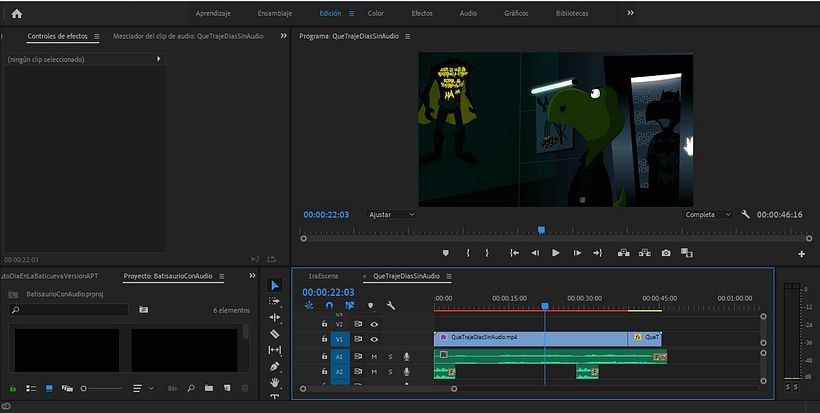Toggle lock on track A1
The image size is (820, 413).
[x=324, y=357]
